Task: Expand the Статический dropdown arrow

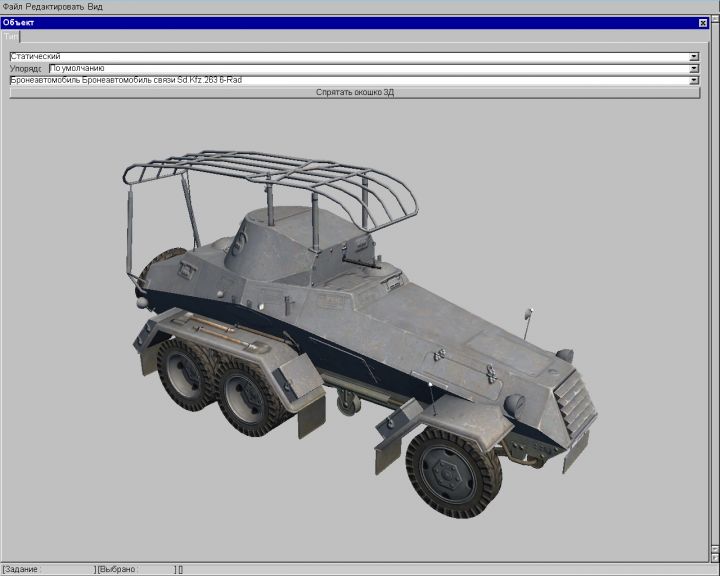Action: 694,57
